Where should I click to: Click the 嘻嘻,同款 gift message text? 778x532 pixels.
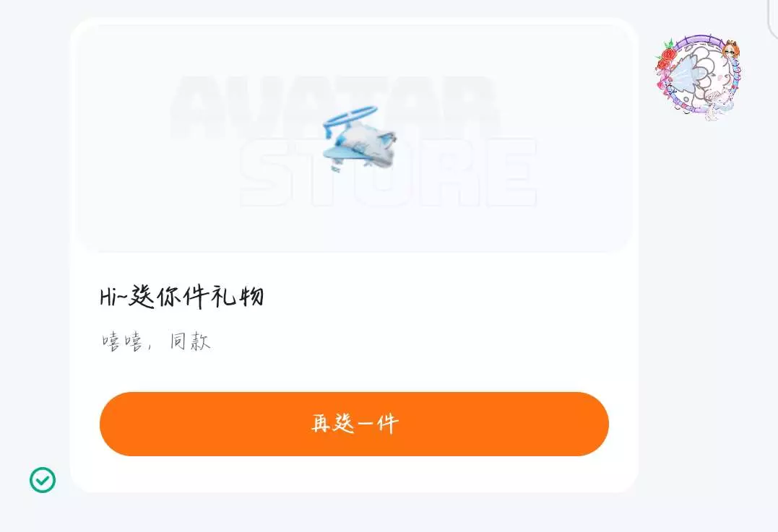pyautogui.click(x=156, y=341)
